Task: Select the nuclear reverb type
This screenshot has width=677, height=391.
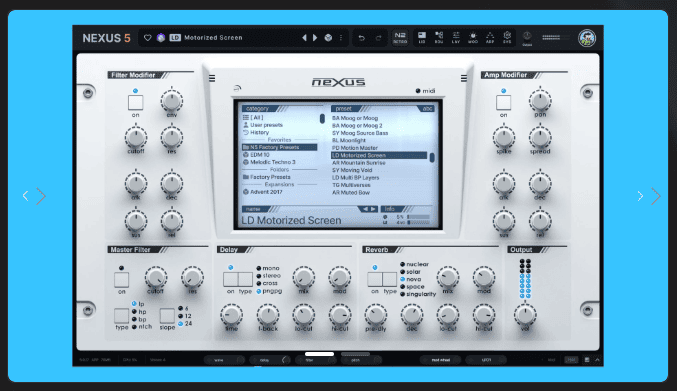Action: [414, 264]
